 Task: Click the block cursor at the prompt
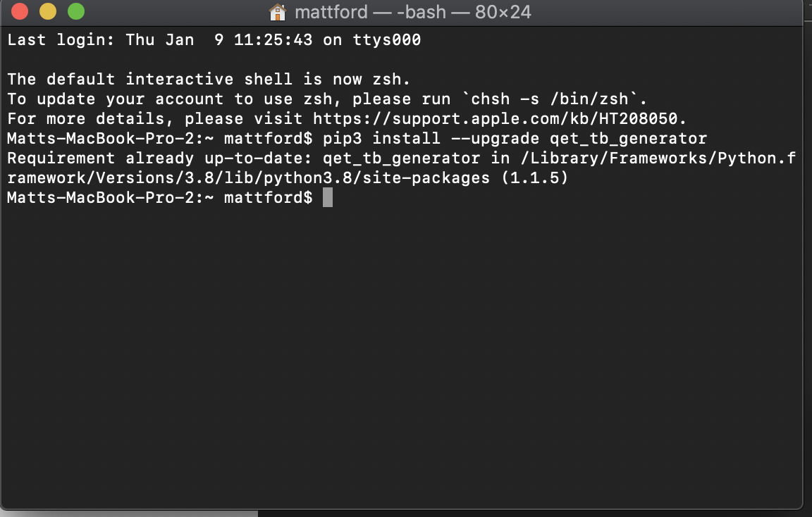(327, 198)
